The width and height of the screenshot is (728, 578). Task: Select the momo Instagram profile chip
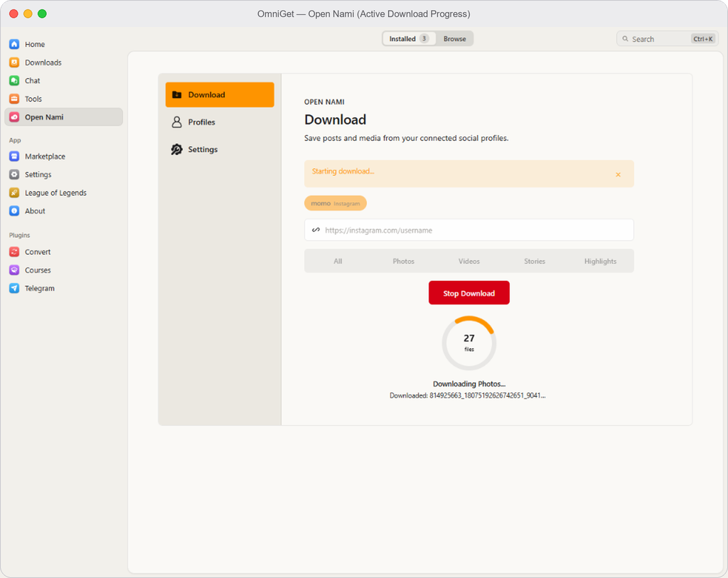[x=336, y=203]
